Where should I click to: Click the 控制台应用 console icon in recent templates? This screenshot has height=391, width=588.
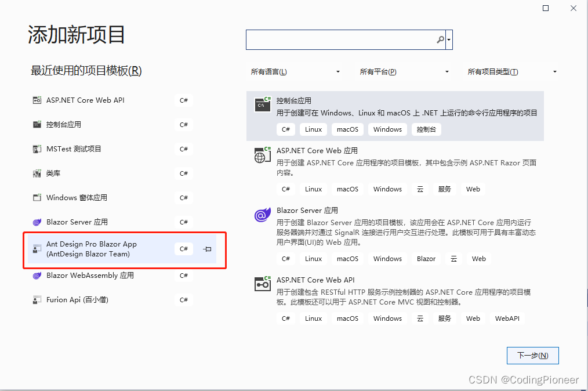click(x=36, y=124)
